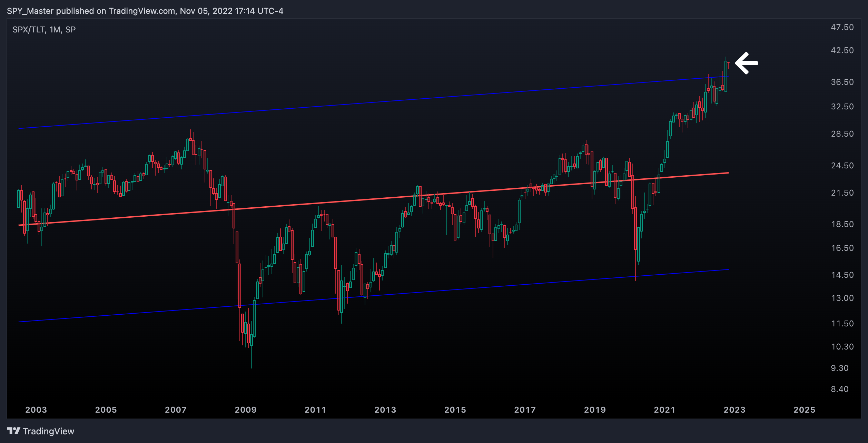Click the 2011 time axis label
Viewport: 868px width, 443px height.
pos(315,410)
